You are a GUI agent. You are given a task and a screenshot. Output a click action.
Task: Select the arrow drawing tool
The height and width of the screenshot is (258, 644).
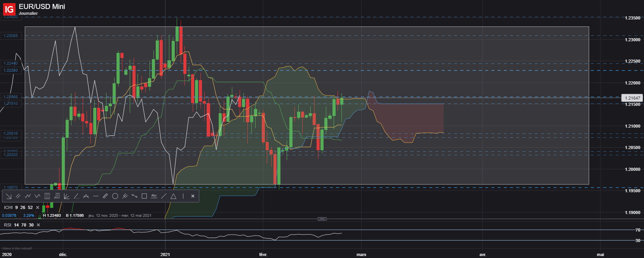(9, 196)
